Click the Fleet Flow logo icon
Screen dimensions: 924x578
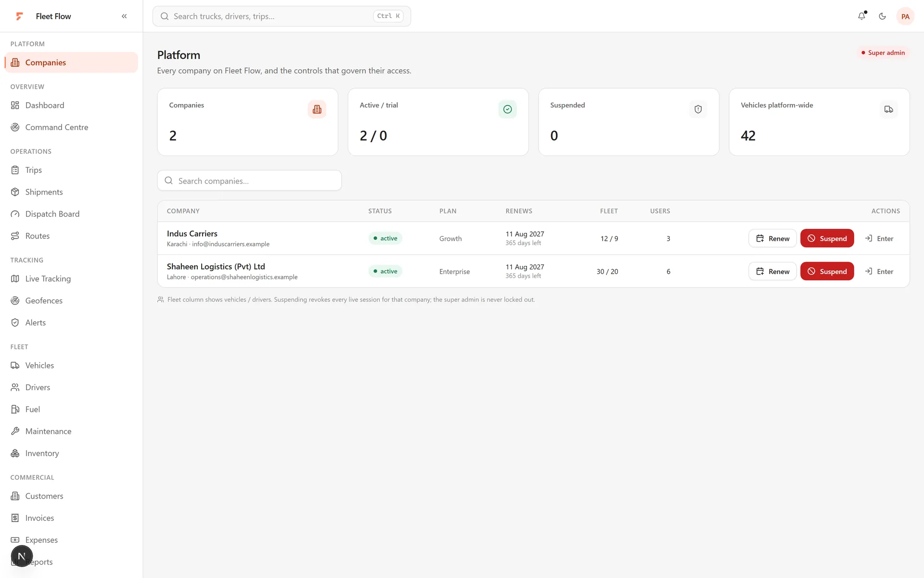19,16
